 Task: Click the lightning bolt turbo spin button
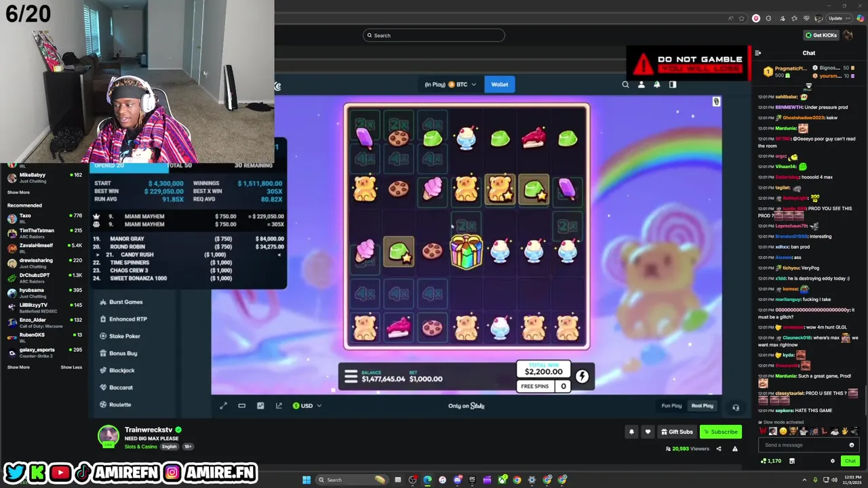(582, 376)
